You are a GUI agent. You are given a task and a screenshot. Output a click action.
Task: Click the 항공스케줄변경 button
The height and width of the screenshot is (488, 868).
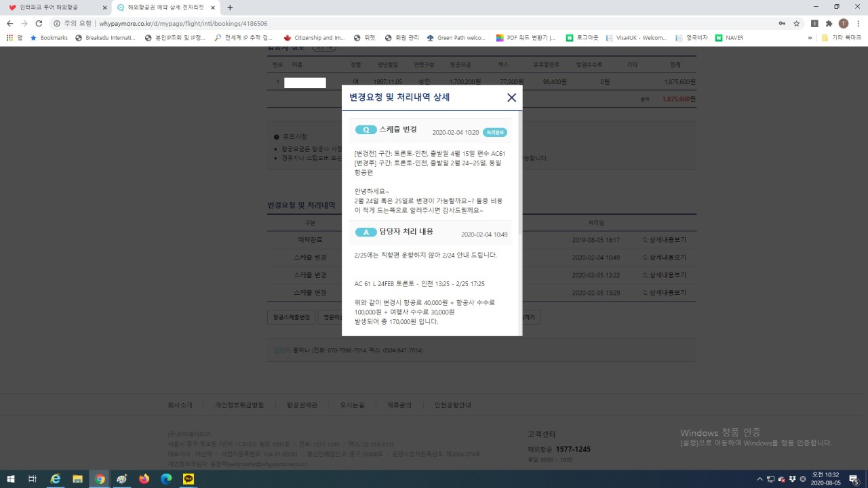point(291,317)
